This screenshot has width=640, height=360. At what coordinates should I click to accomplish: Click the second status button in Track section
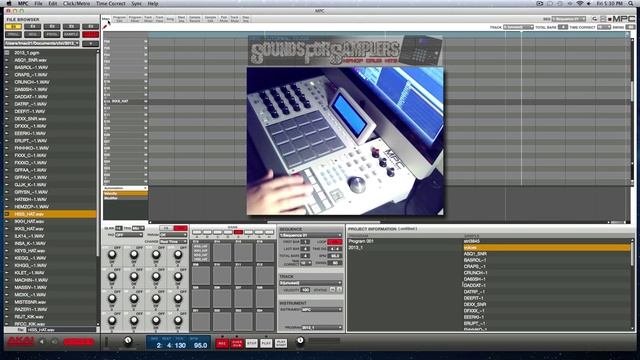click(x=339, y=289)
